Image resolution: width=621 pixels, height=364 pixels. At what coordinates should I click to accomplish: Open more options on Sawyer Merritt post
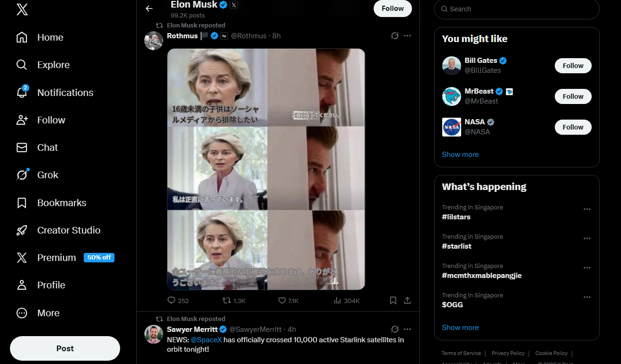point(407,329)
